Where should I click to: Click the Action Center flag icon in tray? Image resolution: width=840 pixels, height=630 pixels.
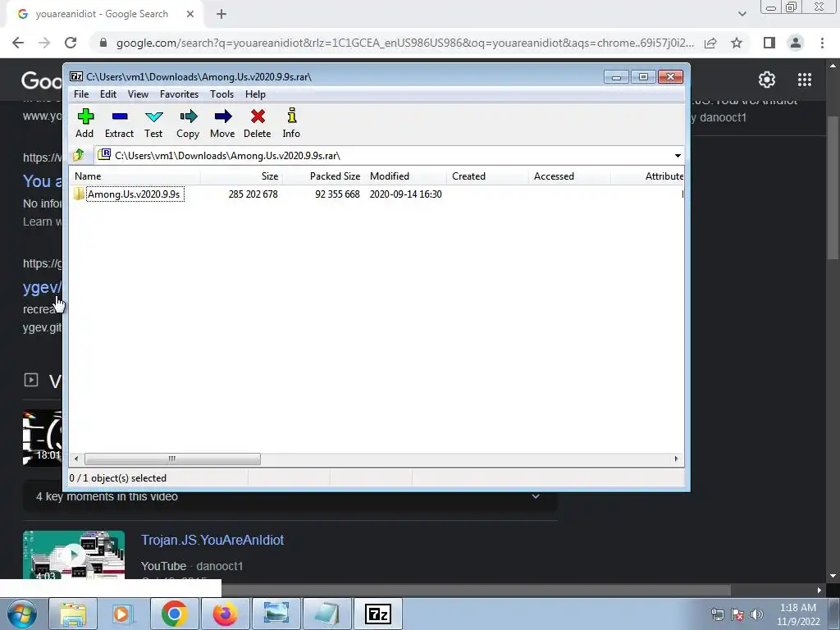tap(737, 614)
